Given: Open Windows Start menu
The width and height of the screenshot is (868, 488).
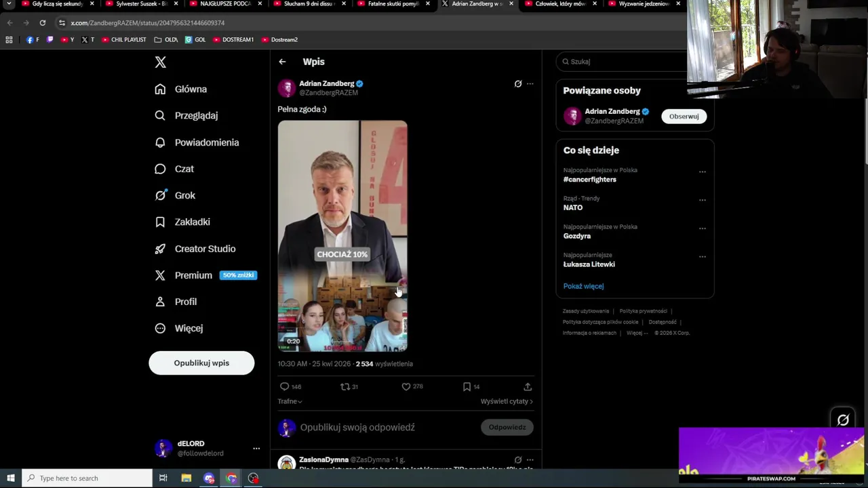Looking at the screenshot, I should pyautogui.click(x=11, y=478).
